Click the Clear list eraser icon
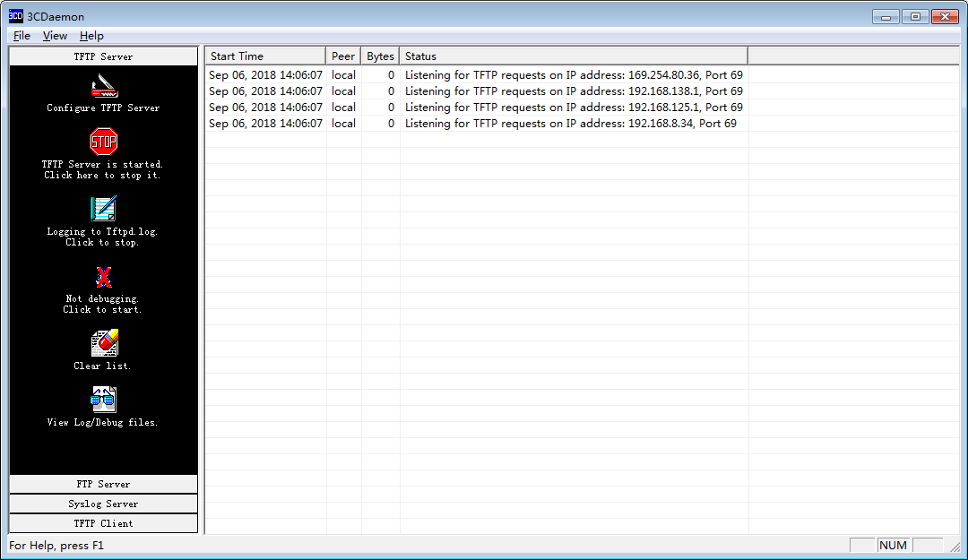 [104, 343]
